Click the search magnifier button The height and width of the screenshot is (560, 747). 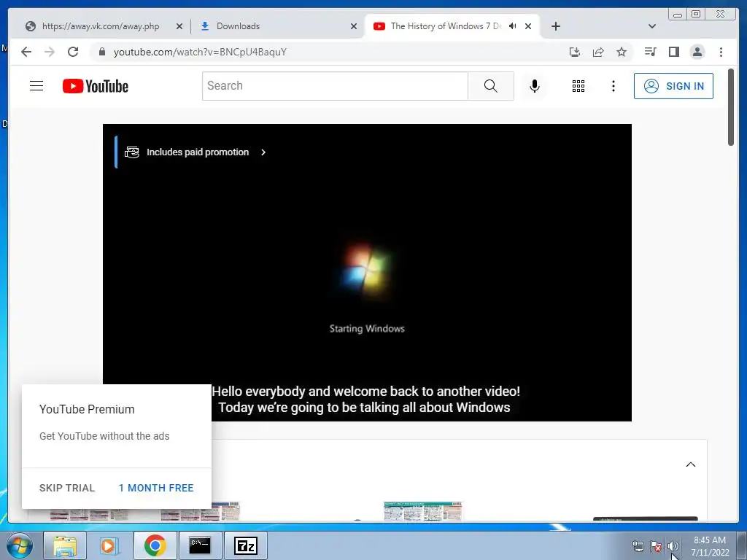tap(491, 86)
